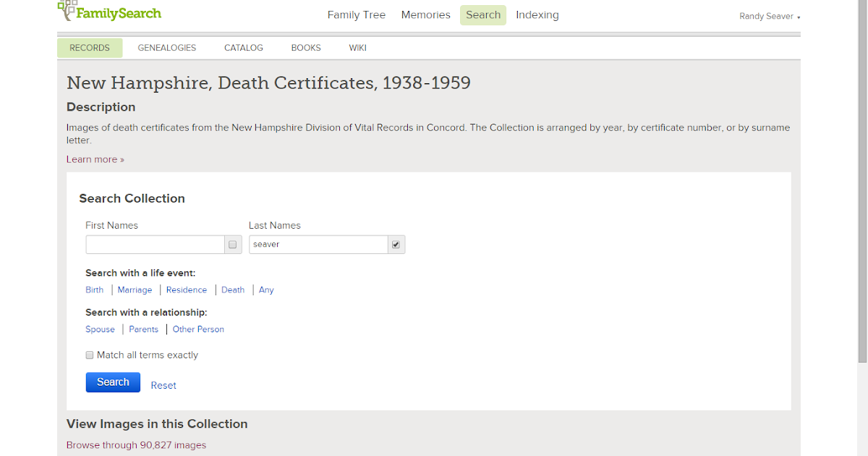The width and height of the screenshot is (868, 456).
Task: Uncheck exact match for Last Names
Action: pos(396,245)
